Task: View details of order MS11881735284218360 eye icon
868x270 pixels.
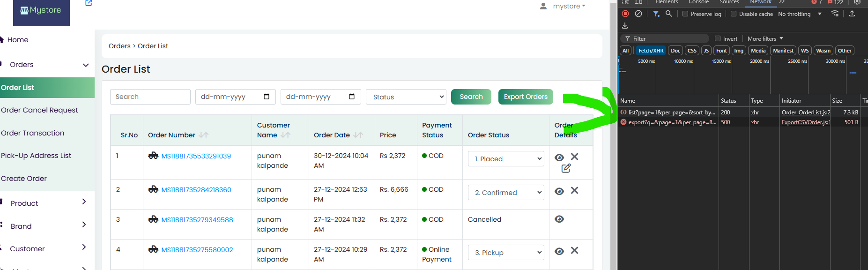Action: pos(559,191)
